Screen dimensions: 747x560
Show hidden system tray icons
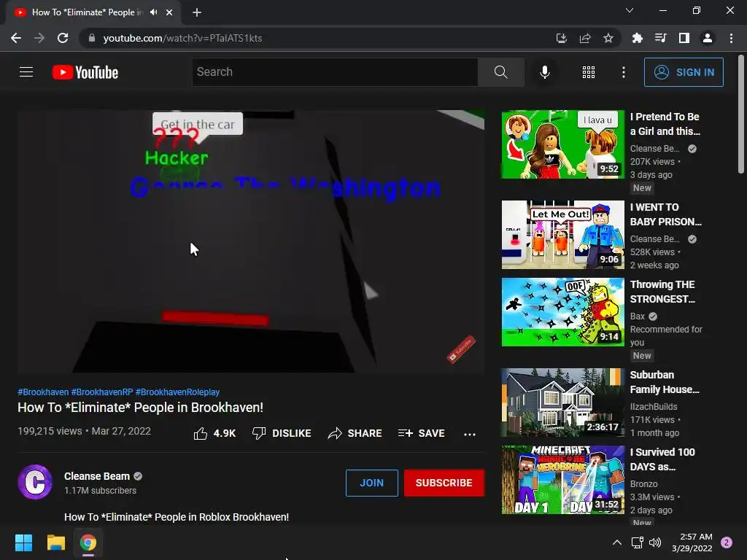click(x=617, y=542)
